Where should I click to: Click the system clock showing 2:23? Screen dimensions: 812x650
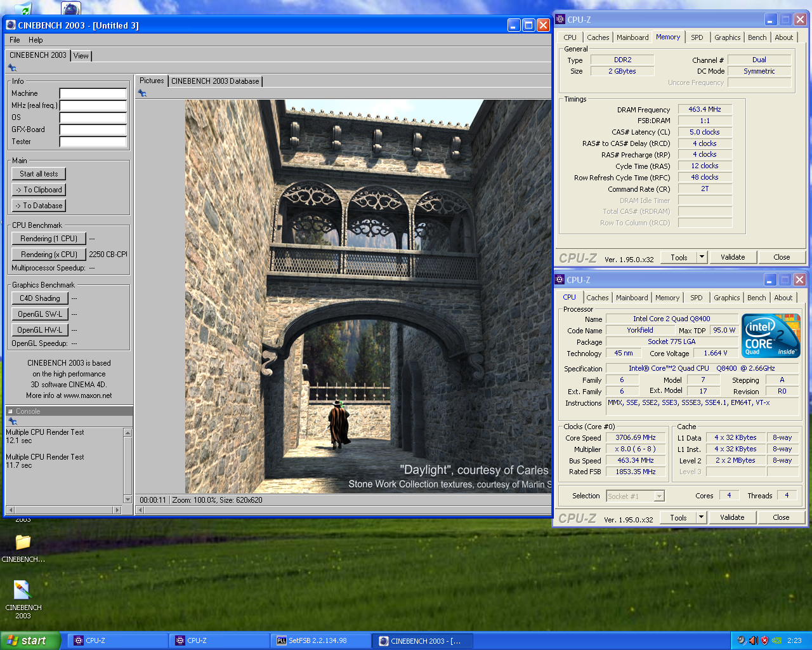(x=794, y=640)
